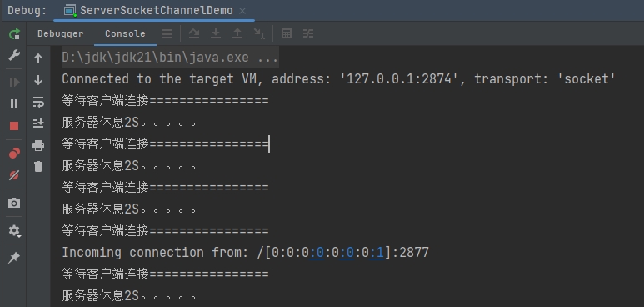Click the linked IPv6 address ending in :1
The width and height of the screenshot is (644, 307).
pyautogui.click(x=377, y=252)
